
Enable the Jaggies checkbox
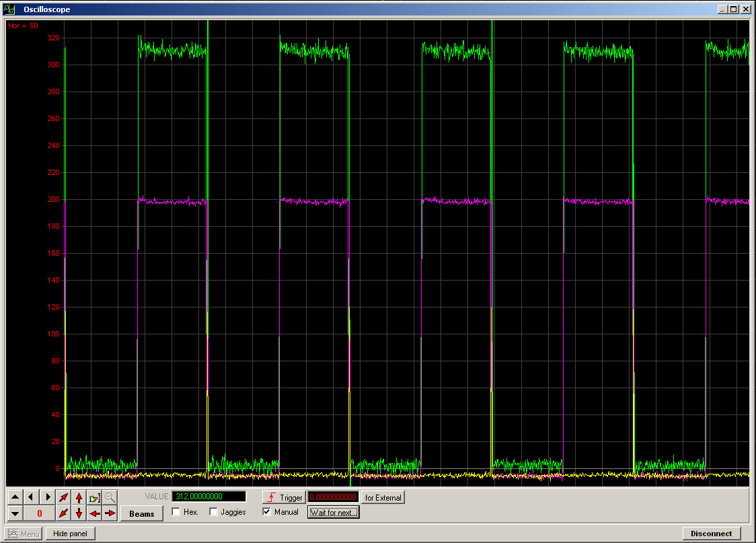tap(214, 512)
